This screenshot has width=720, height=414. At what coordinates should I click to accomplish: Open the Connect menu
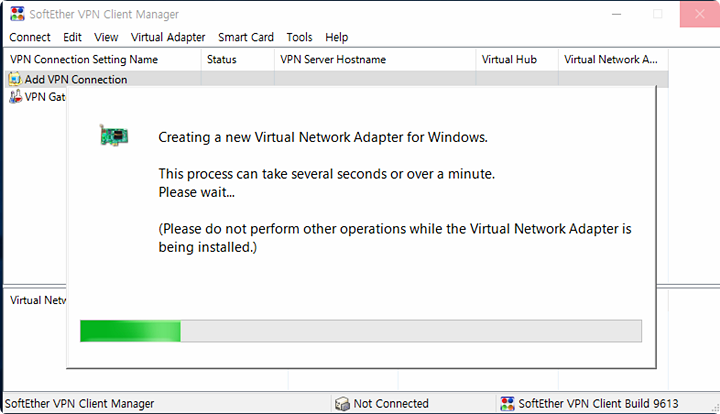coord(30,37)
